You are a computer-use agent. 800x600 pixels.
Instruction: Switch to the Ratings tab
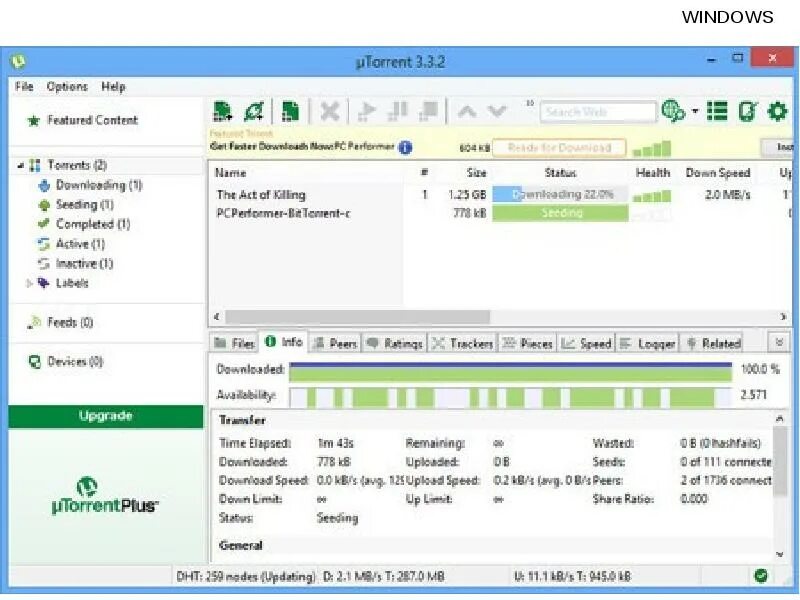click(x=394, y=343)
